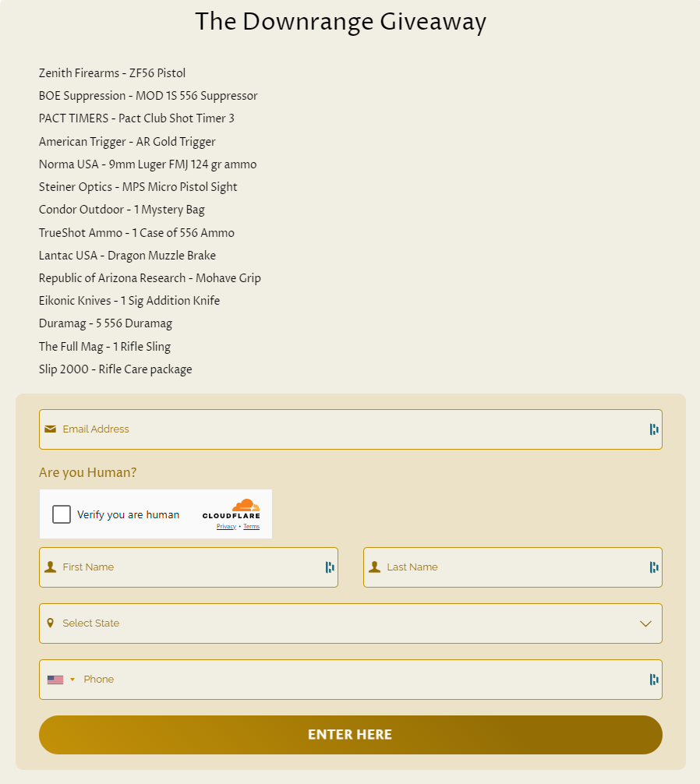Click the password manager icon in First Name field
Viewport: 700px width, 784px height.
coord(330,567)
